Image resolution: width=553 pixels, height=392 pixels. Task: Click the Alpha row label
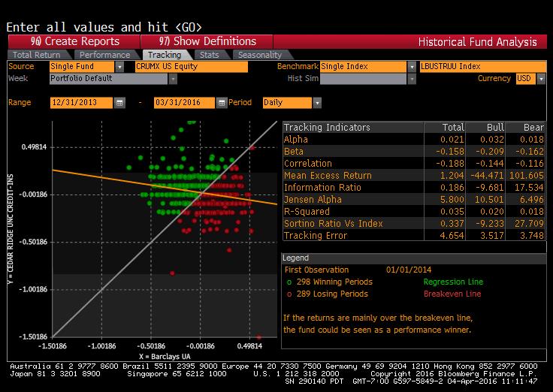click(296, 140)
